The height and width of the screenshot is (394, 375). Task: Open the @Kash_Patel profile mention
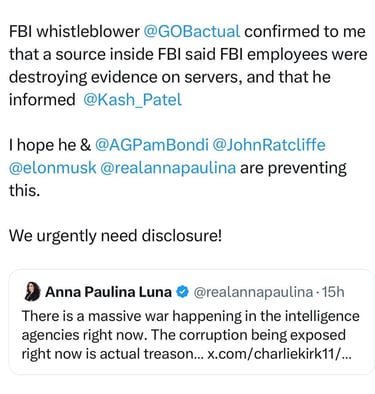coord(132,100)
